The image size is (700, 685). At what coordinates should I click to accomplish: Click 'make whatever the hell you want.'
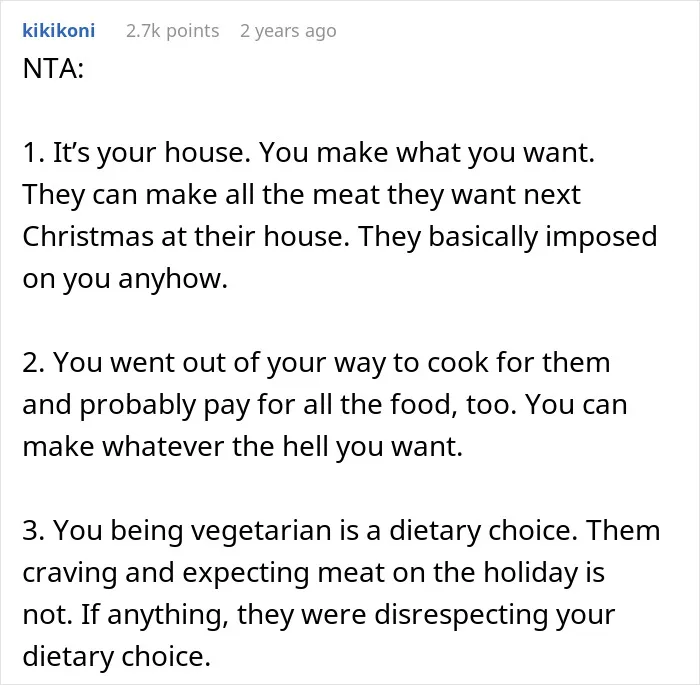pyautogui.click(x=242, y=447)
